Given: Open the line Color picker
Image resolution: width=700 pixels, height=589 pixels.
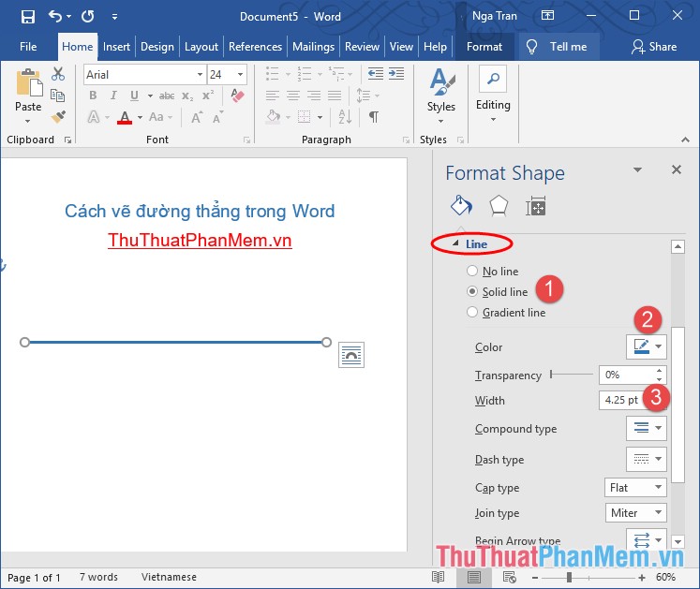Looking at the screenshot, I should pos(647,346).
